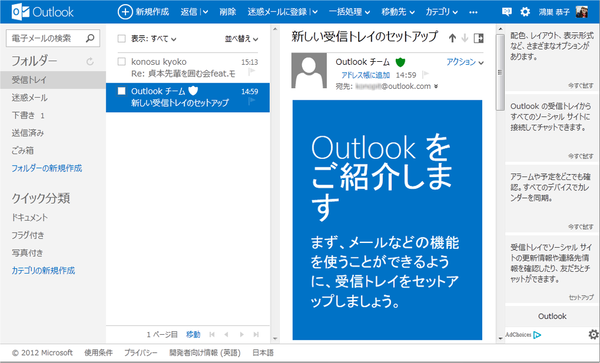Toggle the select all messages checkbox
The image size is (600, 363).
click(x=121, y=39)
